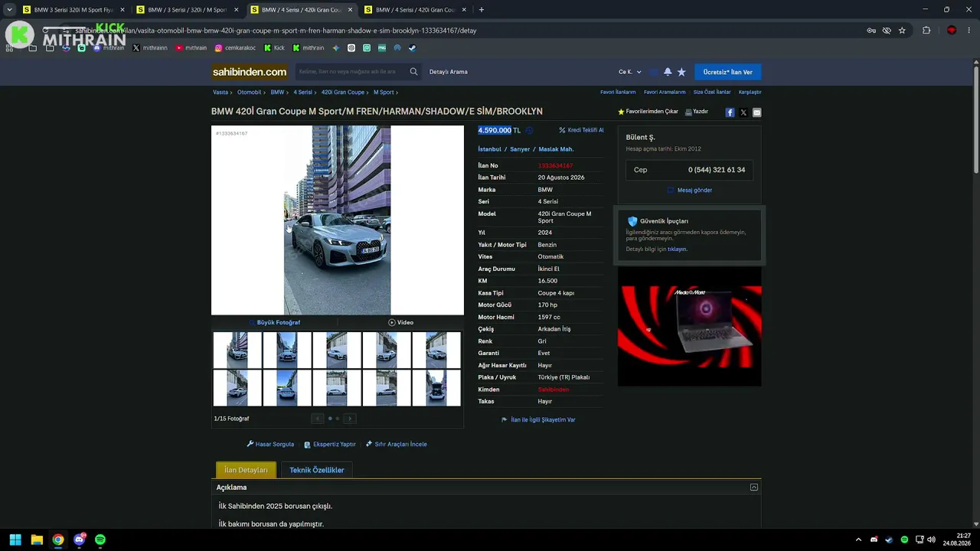Open the notifications bell icon
The image size is (980, 551).
click(668, 72)
